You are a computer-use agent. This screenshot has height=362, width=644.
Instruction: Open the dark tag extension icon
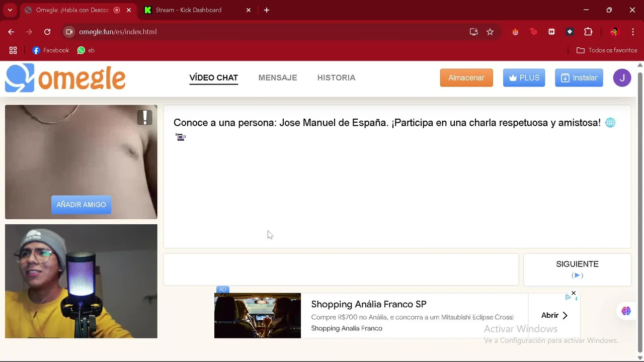[x=570, y=32]
